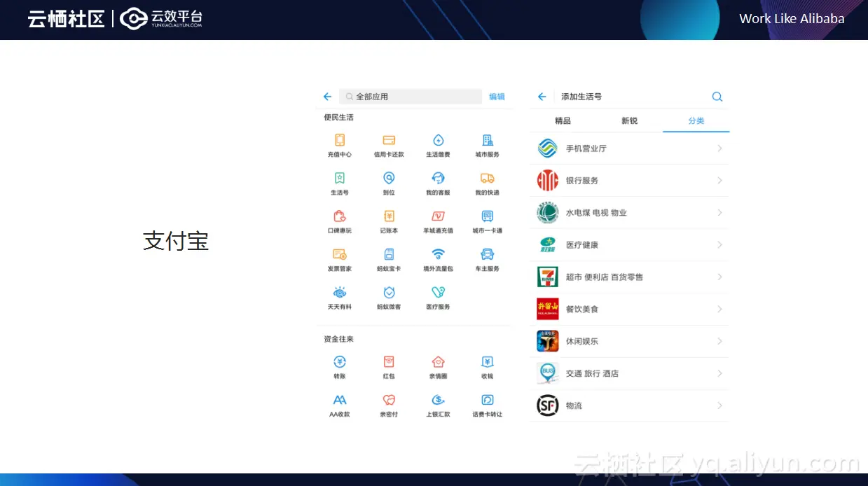The width and height of the screenshot is (868, 486).
Task: Go back from the 添加生活号 screen
Action: coord(542,97)
